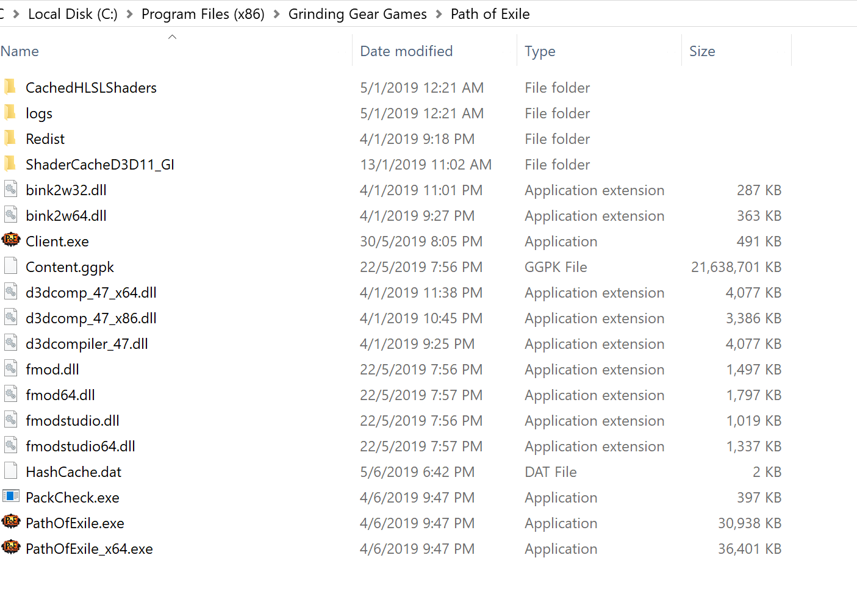This screenshot has width=857, height=616.
Task: Sort files by Size column header
Action: click(736, 51)
